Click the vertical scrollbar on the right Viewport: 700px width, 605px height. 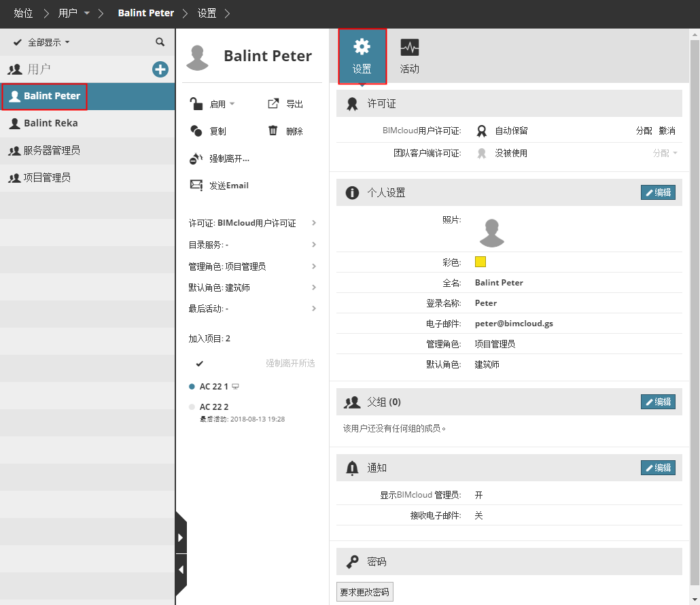(695, 313)
